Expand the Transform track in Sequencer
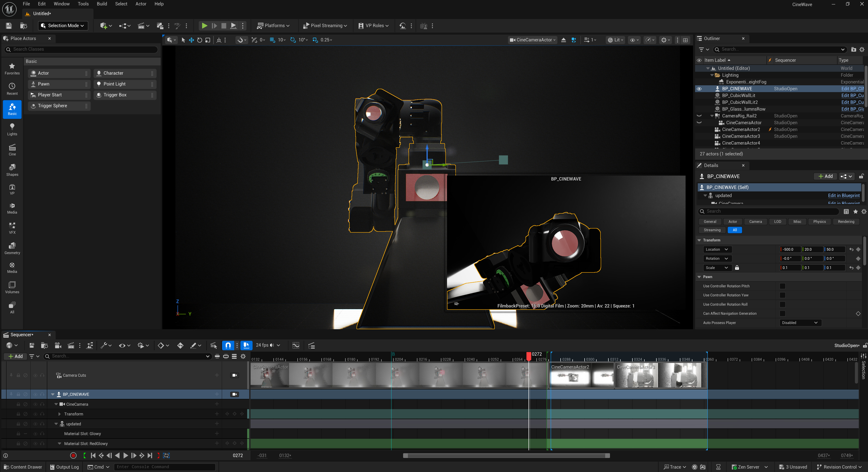This screenshot has width=868, height=472. point(60,414)
